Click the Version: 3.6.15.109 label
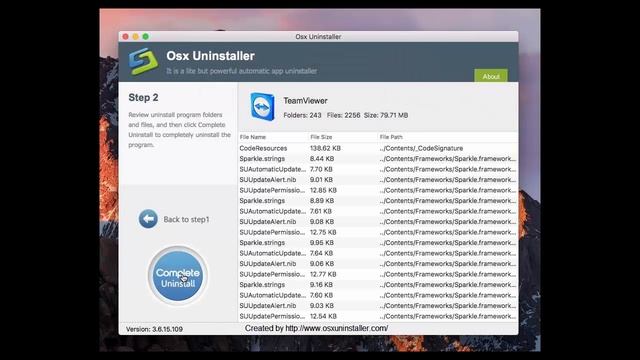 pos(154,329)
